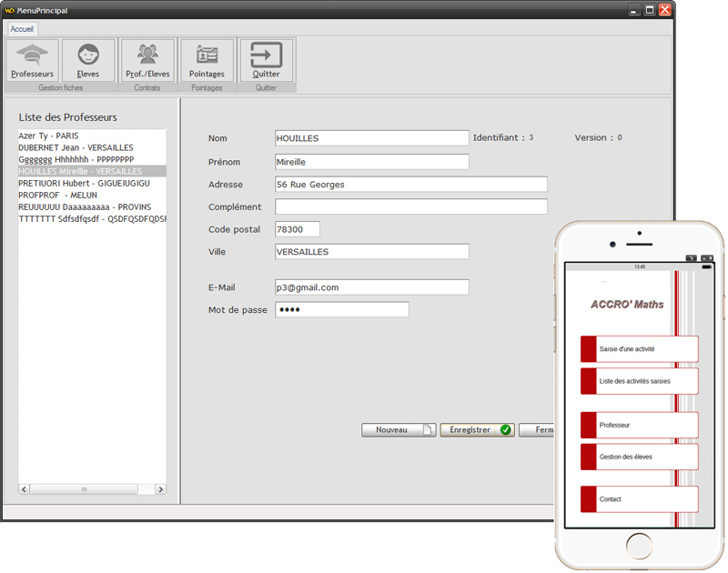Select PROFPROF - MELUN row
728x573 pixels.
coord(92,196)
